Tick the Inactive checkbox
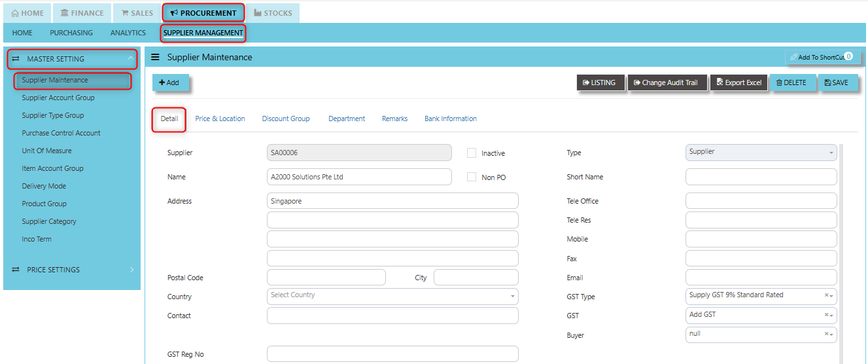 click(x=472, y=153)
